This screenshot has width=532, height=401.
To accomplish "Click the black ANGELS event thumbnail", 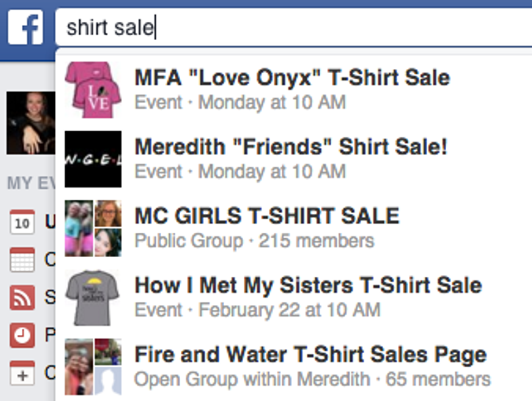I will point(93,159).
